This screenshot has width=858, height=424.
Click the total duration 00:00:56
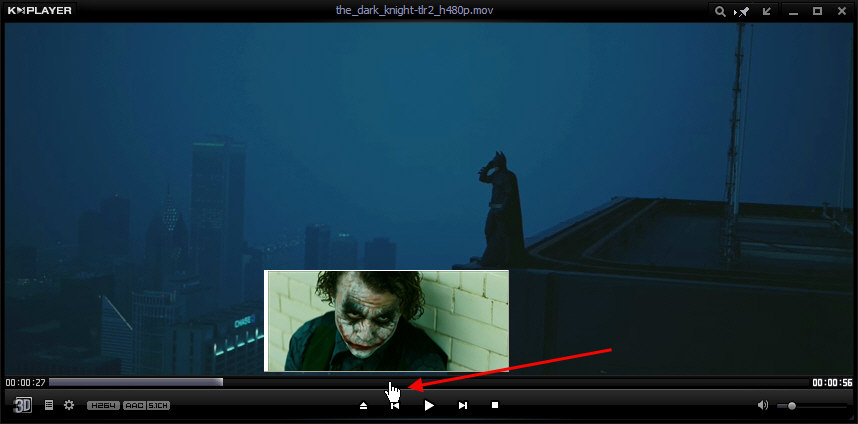click(x=832, y=382)
